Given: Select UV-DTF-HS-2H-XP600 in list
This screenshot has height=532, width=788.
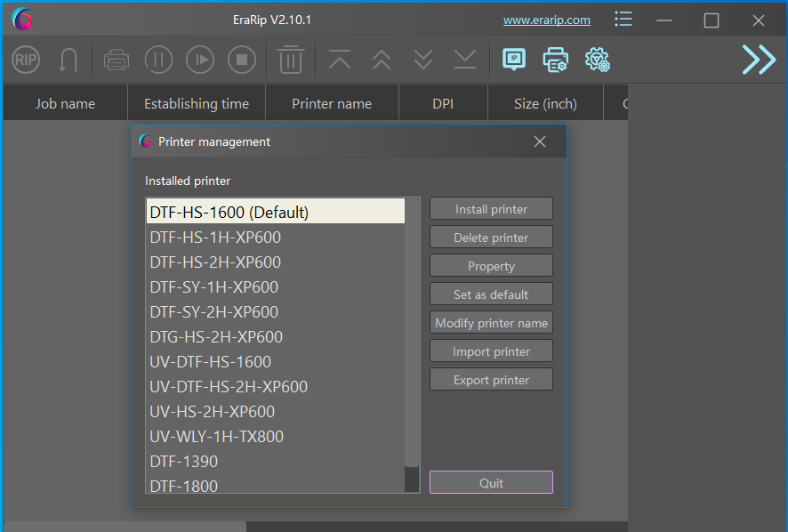Looking at the screenshot, I should tap(276, 386).
